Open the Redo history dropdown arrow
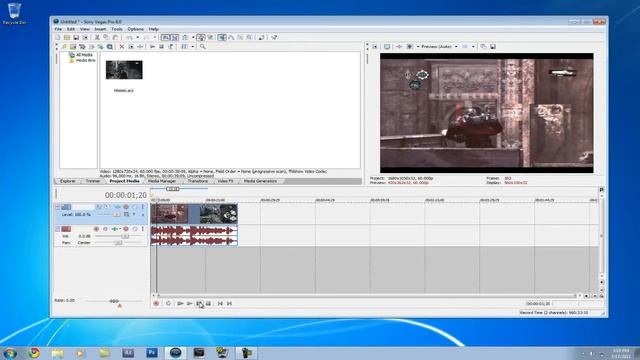The height and width of the screenshot is (360, 640). click(155, 38)
